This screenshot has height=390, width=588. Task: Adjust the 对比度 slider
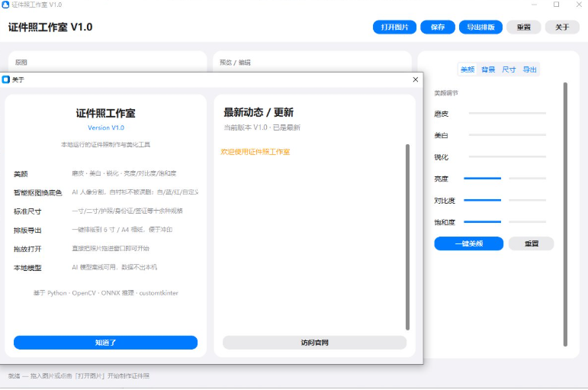505,200
